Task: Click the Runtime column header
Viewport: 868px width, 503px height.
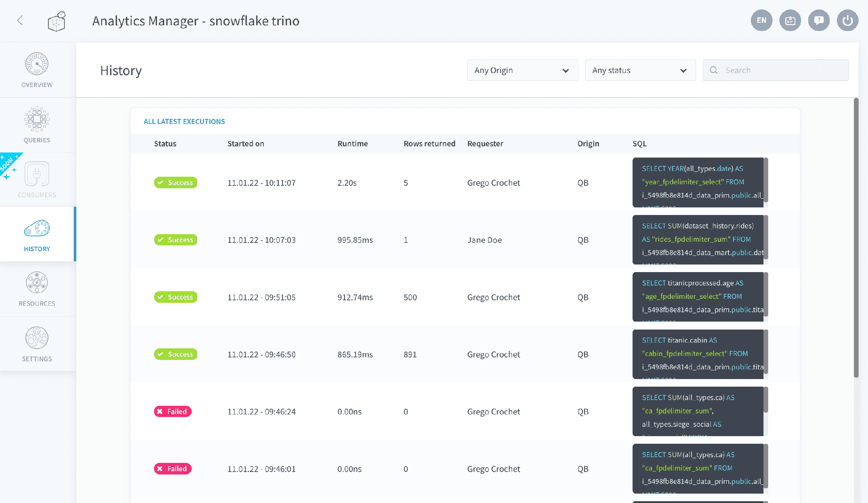Action: click(353, 143)
